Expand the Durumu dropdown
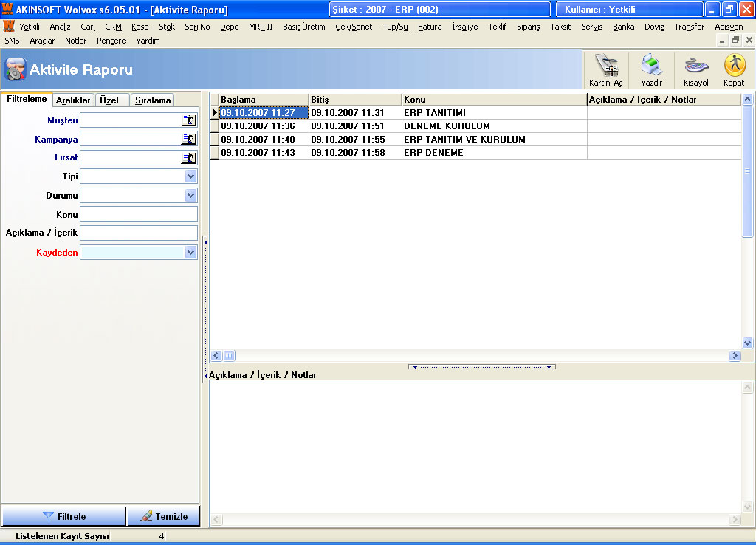The height and width of the screenshot is (545, 756). point(191,196)
